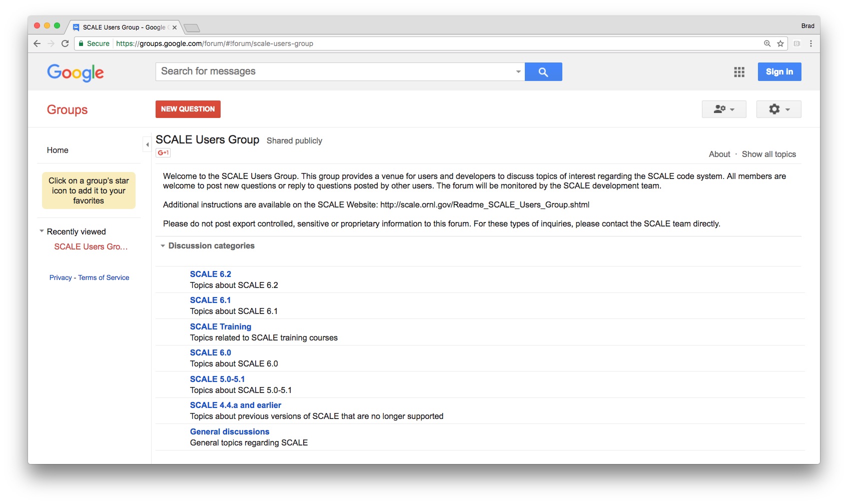848x504 pixels.
Task: Click the browser forward arrow
Action: click(51, 43)
